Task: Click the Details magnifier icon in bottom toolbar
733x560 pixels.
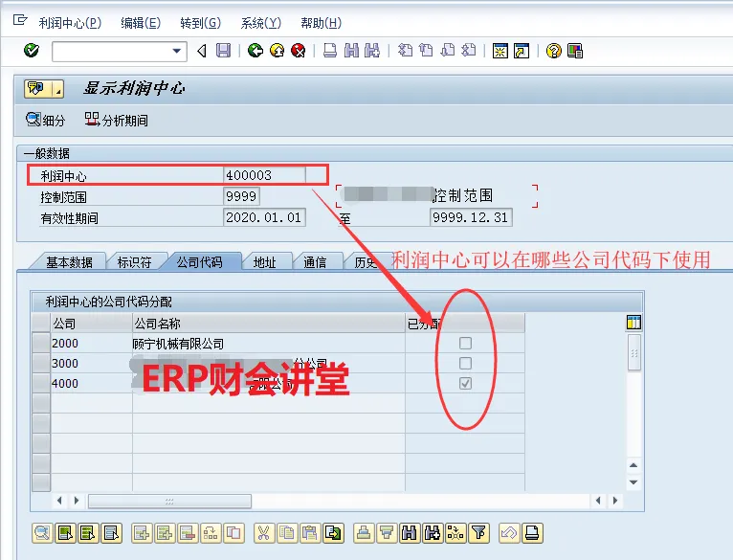Action: pos(42,533)
